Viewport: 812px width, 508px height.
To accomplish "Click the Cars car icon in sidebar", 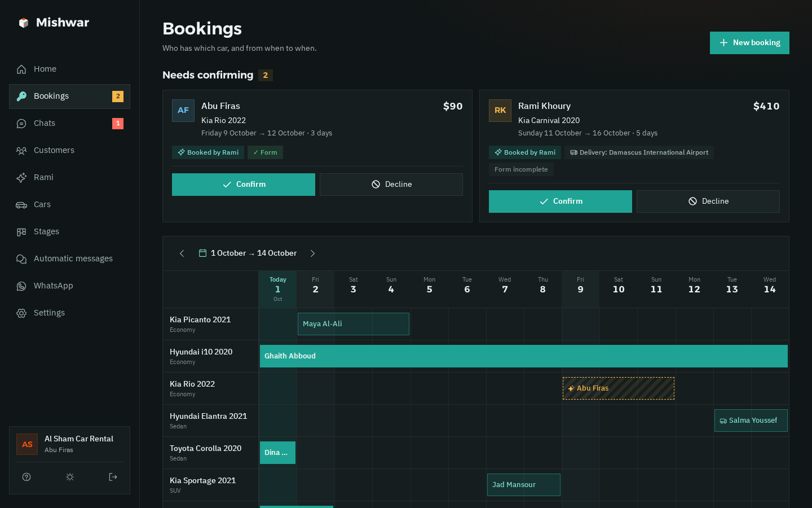I will [x=21, y=205].
